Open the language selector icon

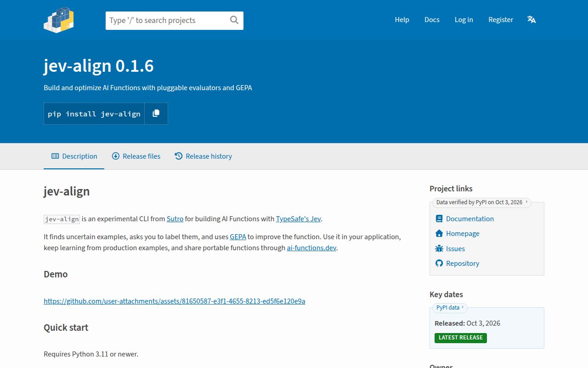coord(531,19)
